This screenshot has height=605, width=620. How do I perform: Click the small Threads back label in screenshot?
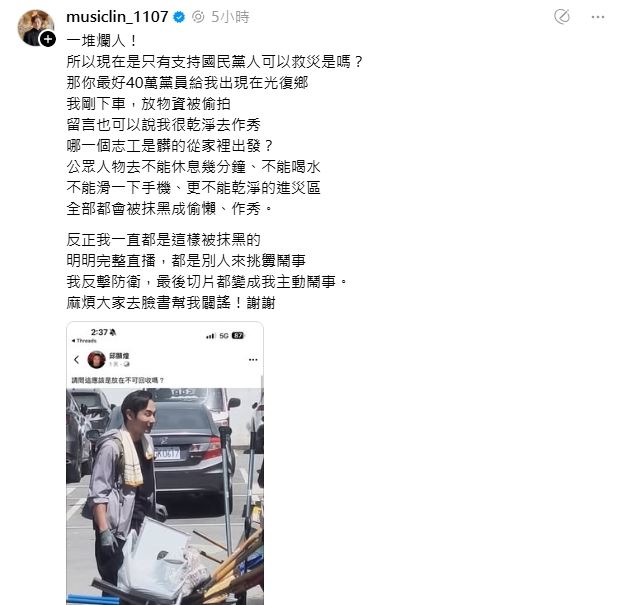click(x=84, y=341)
